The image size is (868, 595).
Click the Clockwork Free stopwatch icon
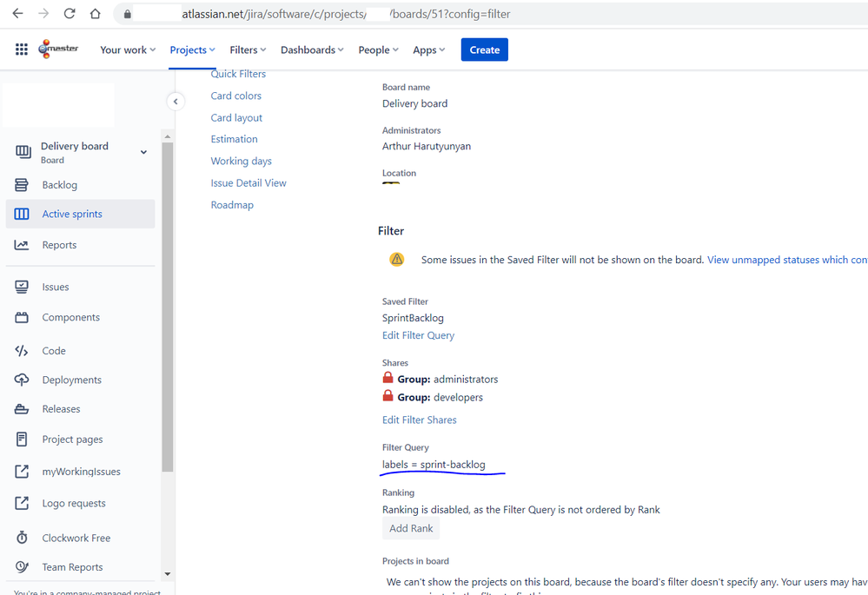pyautogui.click(x=22, y=538)
